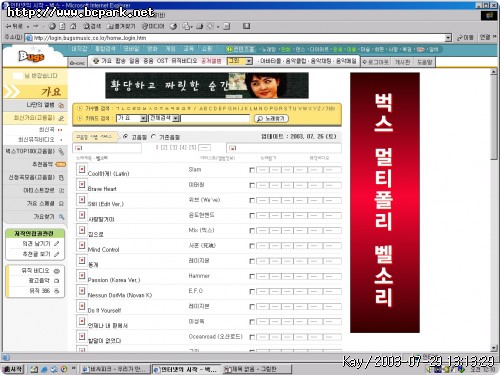The width and height of the screenshot is (500, 375).
Task: Check the box for Do It Yourself row
Action: tap(252, 307)
